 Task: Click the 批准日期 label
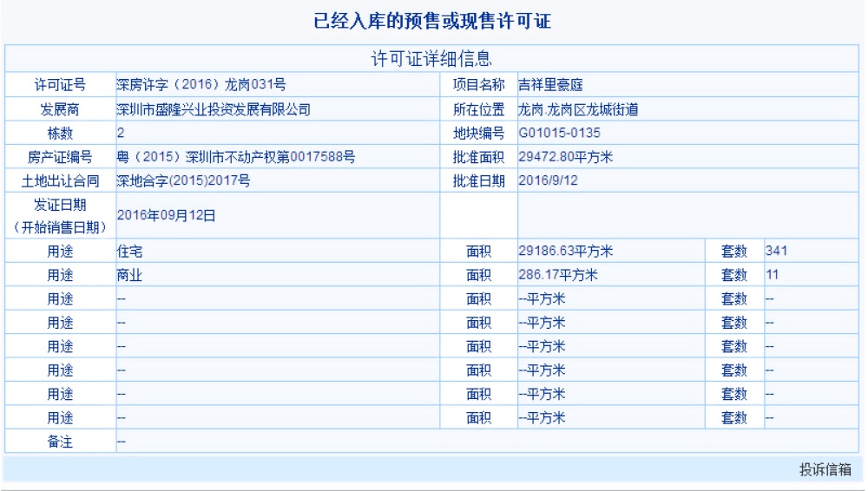(x=479, y=180)
